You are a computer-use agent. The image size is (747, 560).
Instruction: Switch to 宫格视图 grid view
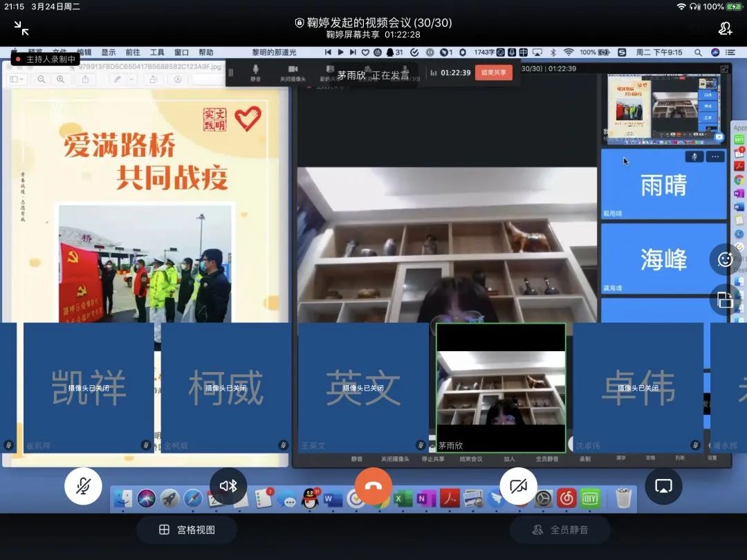[x=187, y=530]
